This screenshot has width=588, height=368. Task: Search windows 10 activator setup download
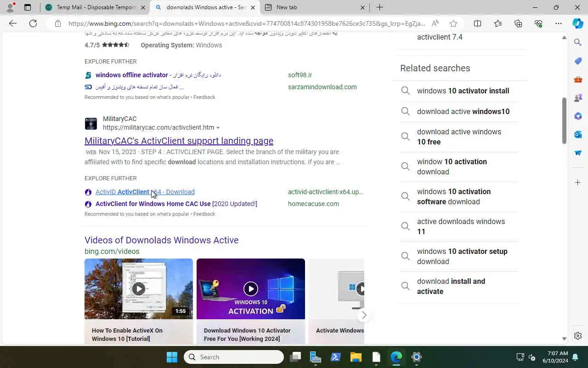point(459,256)
